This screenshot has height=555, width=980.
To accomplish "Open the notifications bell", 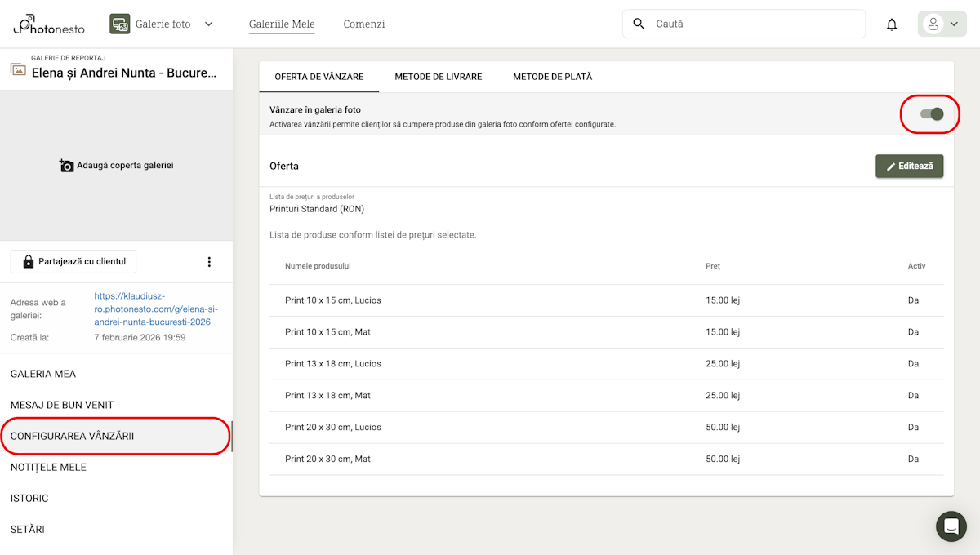I will pyautogui.click(x=892, y=24).
